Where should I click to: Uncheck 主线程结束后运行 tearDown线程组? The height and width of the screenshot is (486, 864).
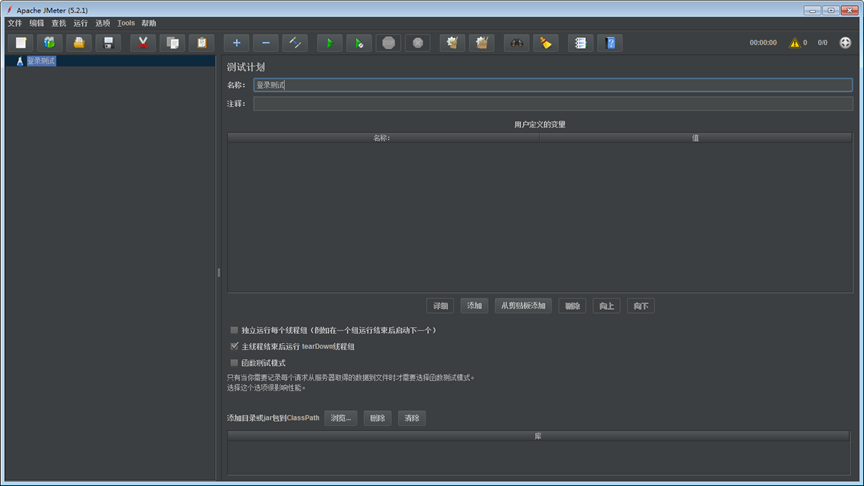tap(234, 346)
